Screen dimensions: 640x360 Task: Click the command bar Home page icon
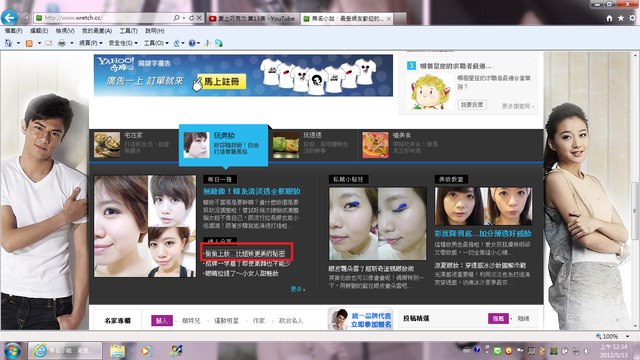tap(9, 43)
